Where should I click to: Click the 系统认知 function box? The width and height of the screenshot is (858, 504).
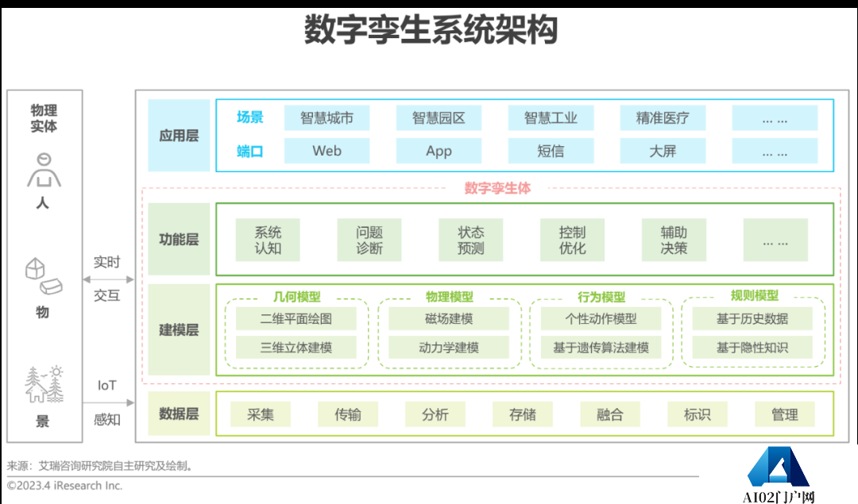pos(268,240)
